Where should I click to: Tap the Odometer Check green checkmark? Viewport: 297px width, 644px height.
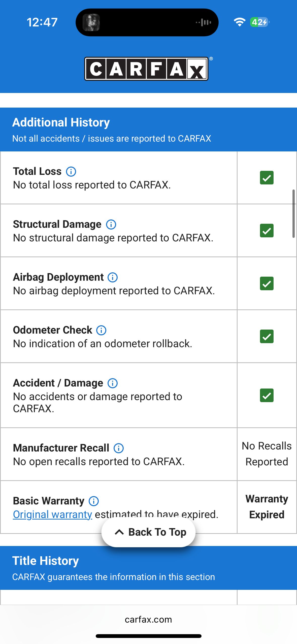267,337
